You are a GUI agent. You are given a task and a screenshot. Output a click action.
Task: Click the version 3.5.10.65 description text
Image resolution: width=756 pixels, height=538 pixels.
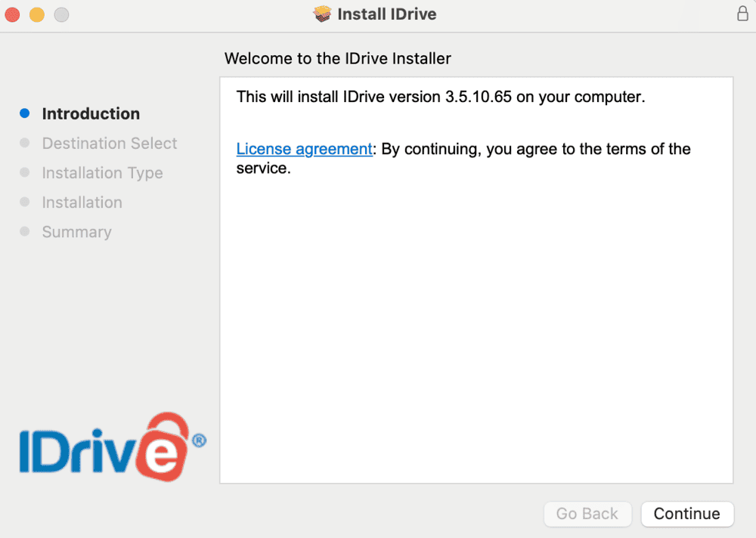[x=438, y=97]
